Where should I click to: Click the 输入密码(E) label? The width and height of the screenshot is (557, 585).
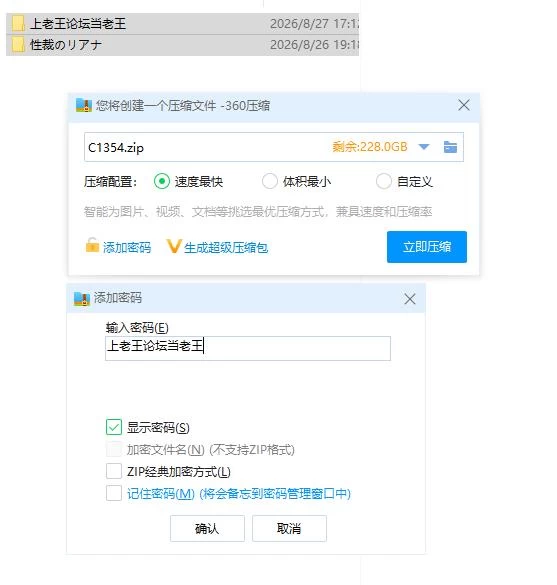pos(137,328)
